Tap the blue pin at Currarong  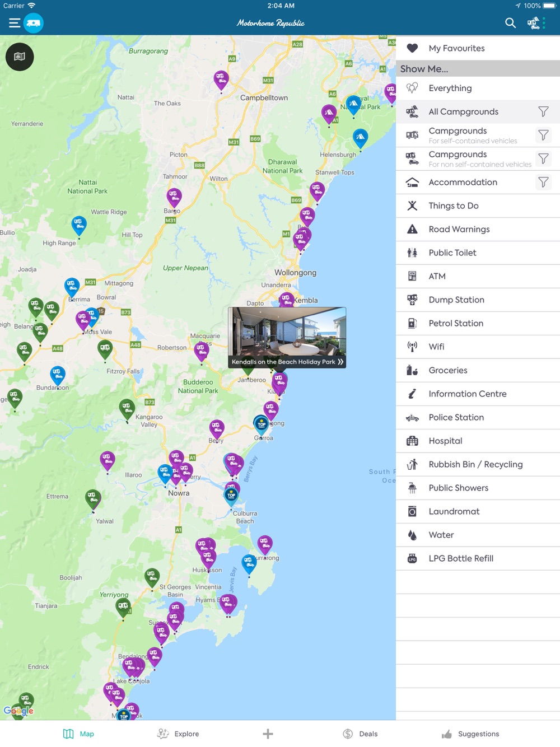coord(249,563)
